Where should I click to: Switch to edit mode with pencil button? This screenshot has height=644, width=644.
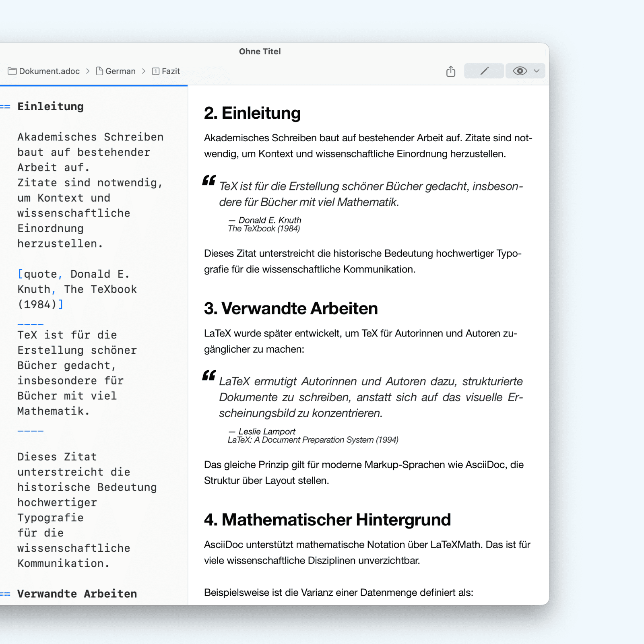[x=484, y=71]
